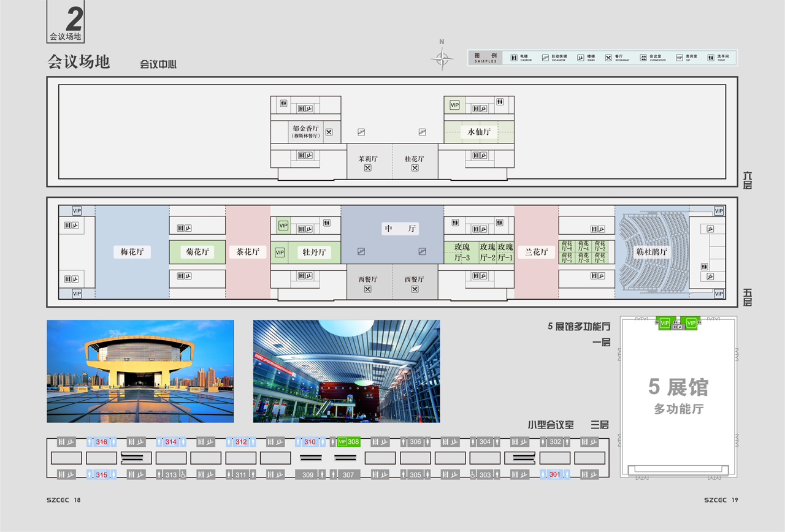Image resolution: width=785 pixels, height=532 pixels.
Task: Click the VIP icon above 水仙厅
Action: tap(454, 105)
